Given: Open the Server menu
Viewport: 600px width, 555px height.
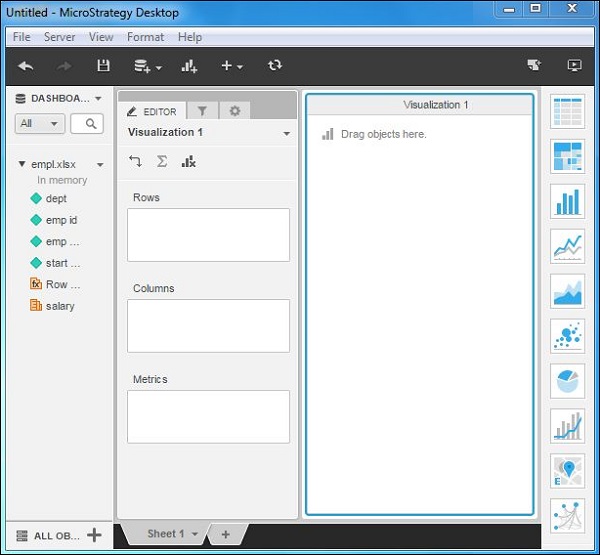Looking at the screenshot, I should pyautogui.click(x=59, y=37).
